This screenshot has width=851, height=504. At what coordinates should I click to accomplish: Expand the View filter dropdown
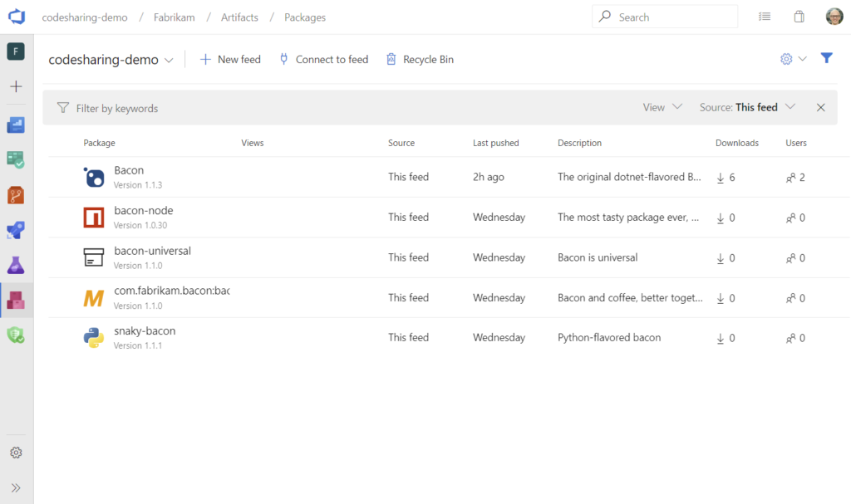pos(662,107)
